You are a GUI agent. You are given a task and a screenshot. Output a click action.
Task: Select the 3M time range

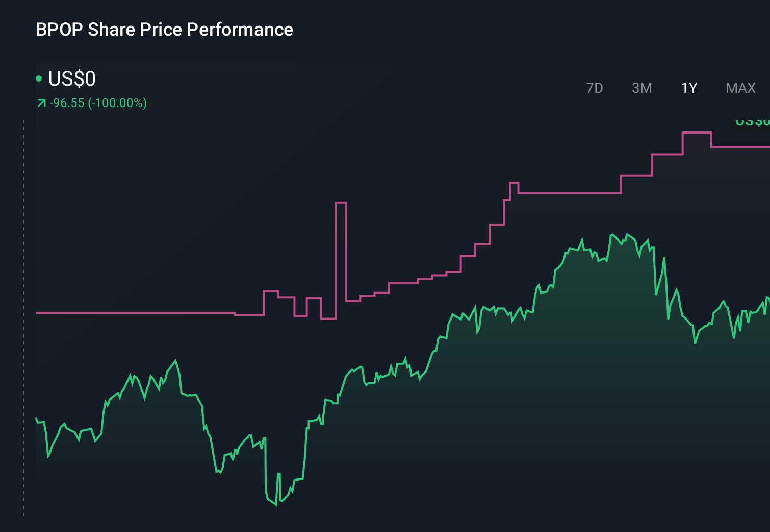[x=641, y=88]
